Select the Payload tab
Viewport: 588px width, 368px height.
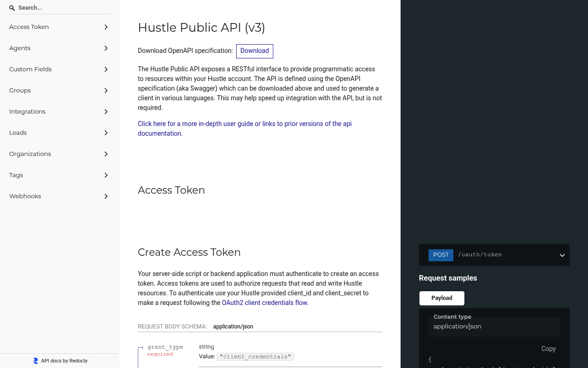pyautogui.click(x=442, y=298)
